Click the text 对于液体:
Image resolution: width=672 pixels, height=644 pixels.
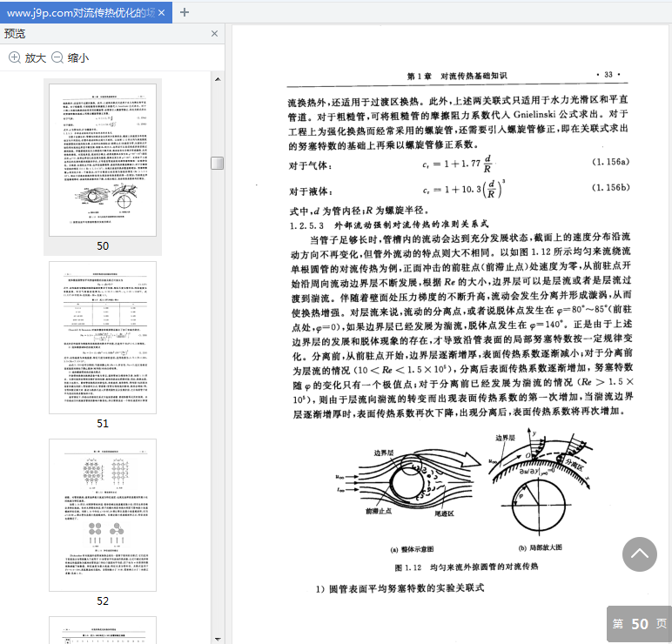click(x=311, y=191)
